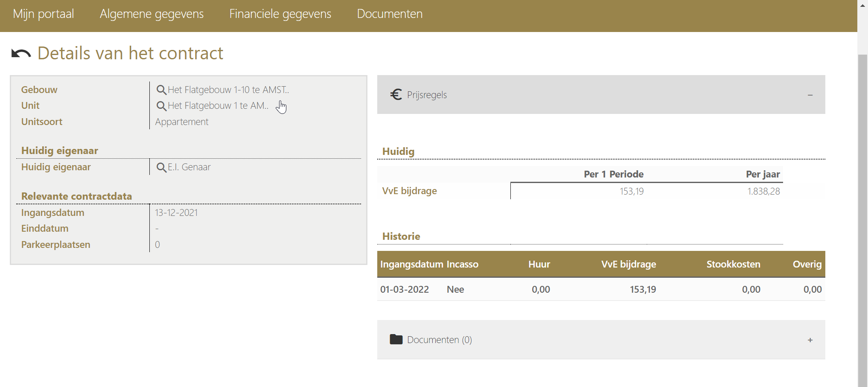Viewport: 868px width, 387px height.
Task: Open the magnifier next to Gebouw field
Action: [161, 90]
